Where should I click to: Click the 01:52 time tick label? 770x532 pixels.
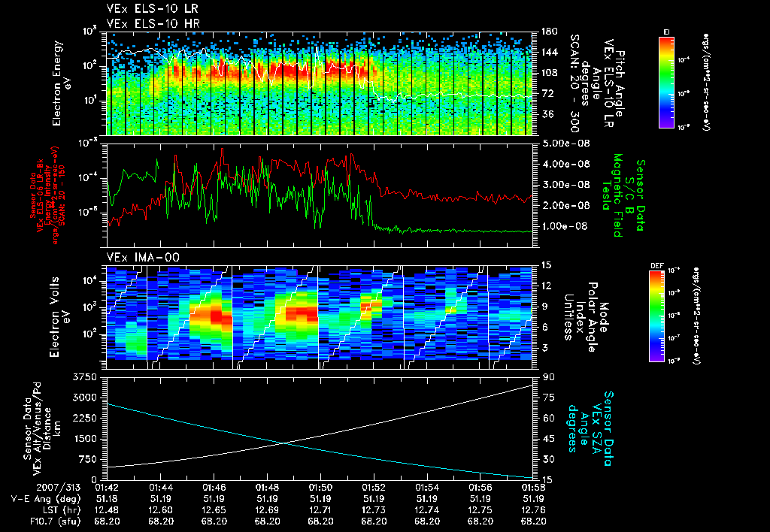click(x=374, y=488)
